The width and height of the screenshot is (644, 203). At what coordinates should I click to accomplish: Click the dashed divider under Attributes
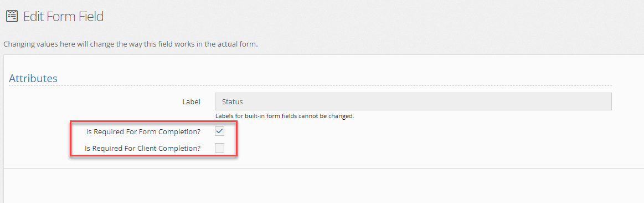point(311,85)
